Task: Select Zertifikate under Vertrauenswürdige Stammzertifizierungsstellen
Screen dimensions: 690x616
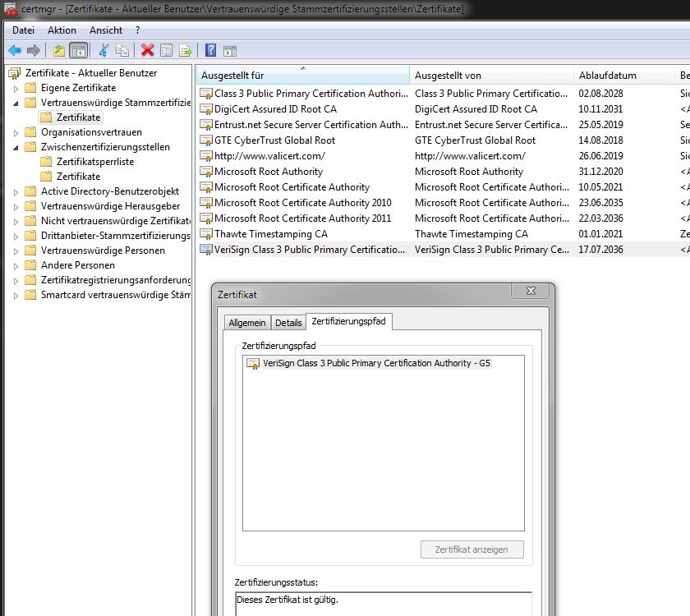Action: 78,117
